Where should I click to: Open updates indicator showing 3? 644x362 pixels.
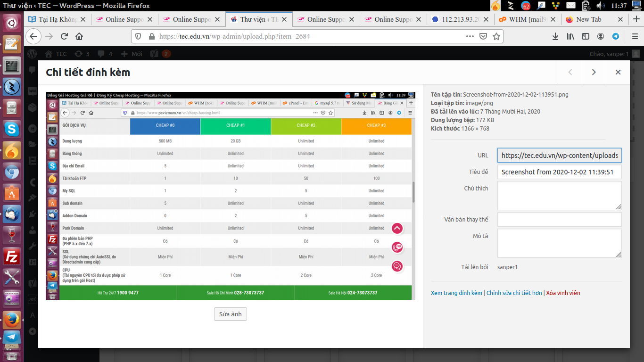tap(82, 54)
